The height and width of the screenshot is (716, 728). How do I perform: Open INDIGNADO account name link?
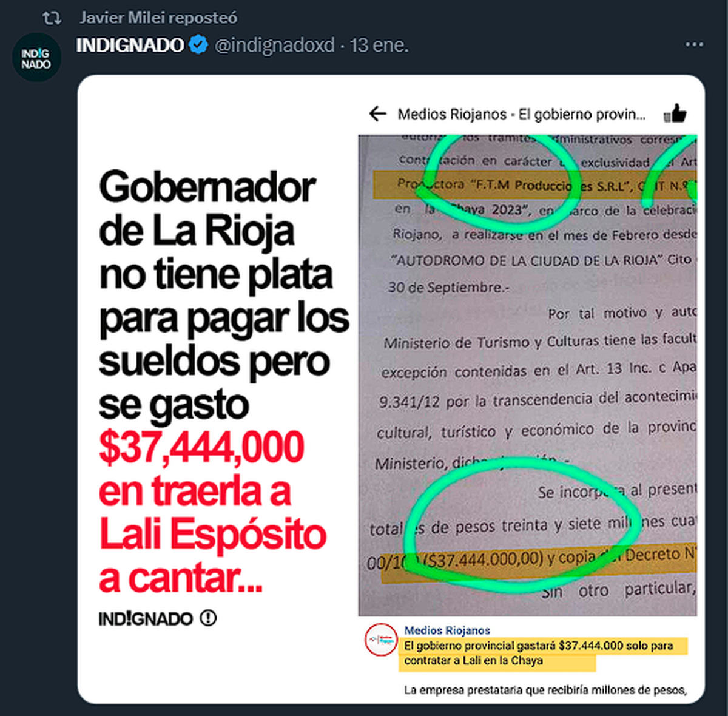pyautogui.click(x=130, y=45)
